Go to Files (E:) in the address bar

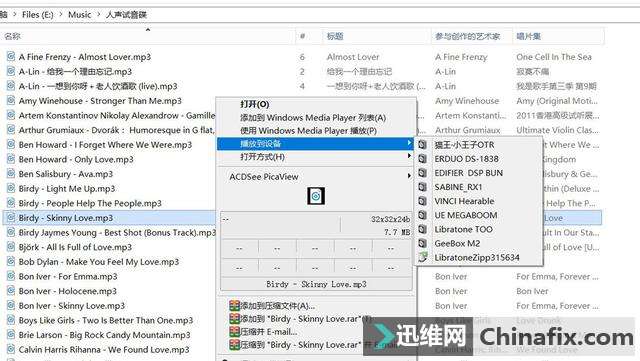point(38,15)
